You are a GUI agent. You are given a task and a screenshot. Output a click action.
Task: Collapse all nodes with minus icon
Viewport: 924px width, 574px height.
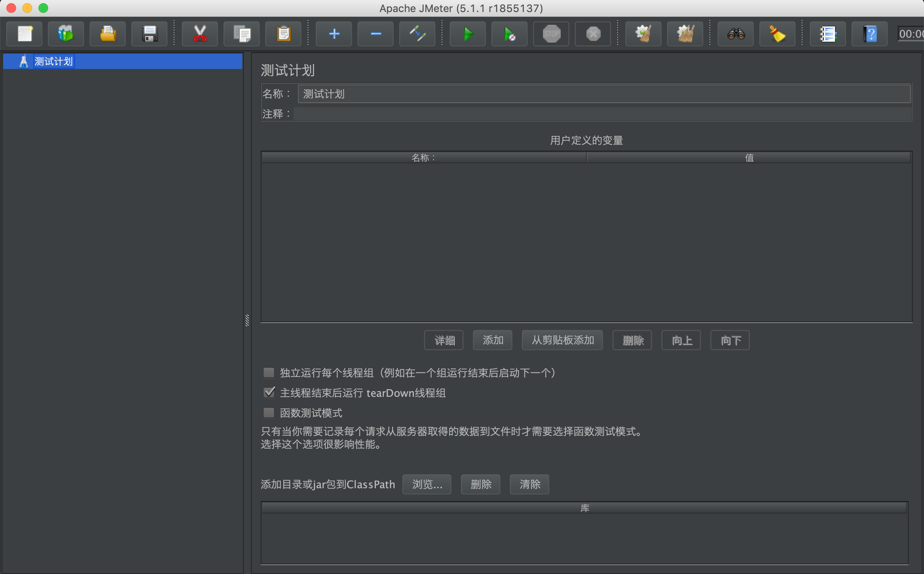coord(375,34)
